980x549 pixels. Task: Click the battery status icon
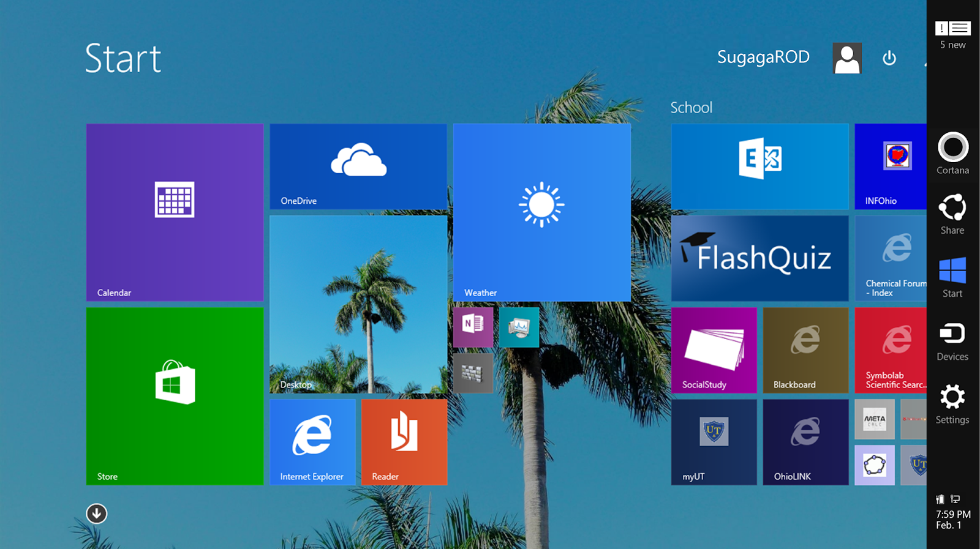tap(940, 499)
